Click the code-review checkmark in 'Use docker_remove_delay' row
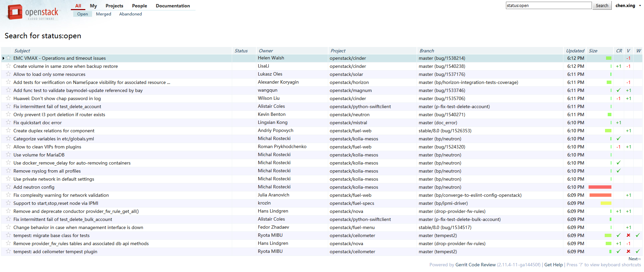 [618, 163]
